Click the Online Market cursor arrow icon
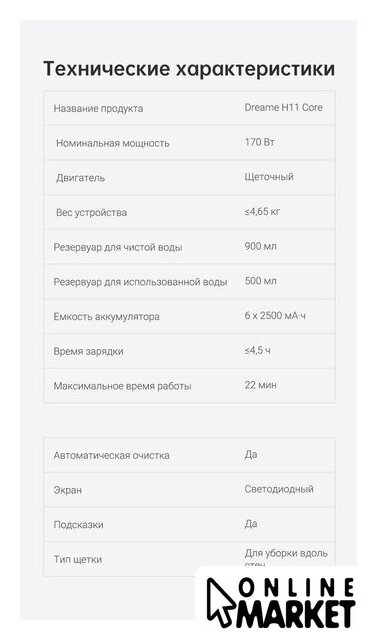Screen dimensions: 377x640 220,602
